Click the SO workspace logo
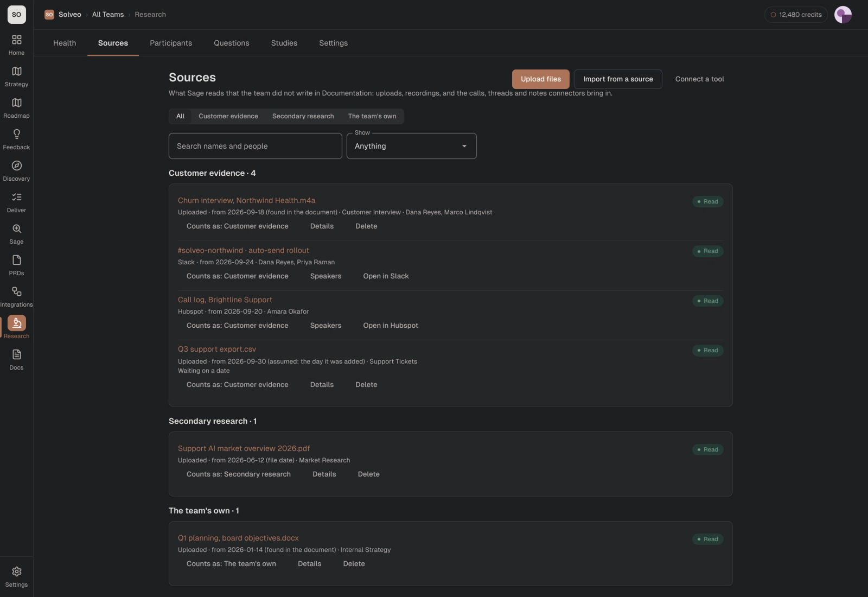 point(16,15)
